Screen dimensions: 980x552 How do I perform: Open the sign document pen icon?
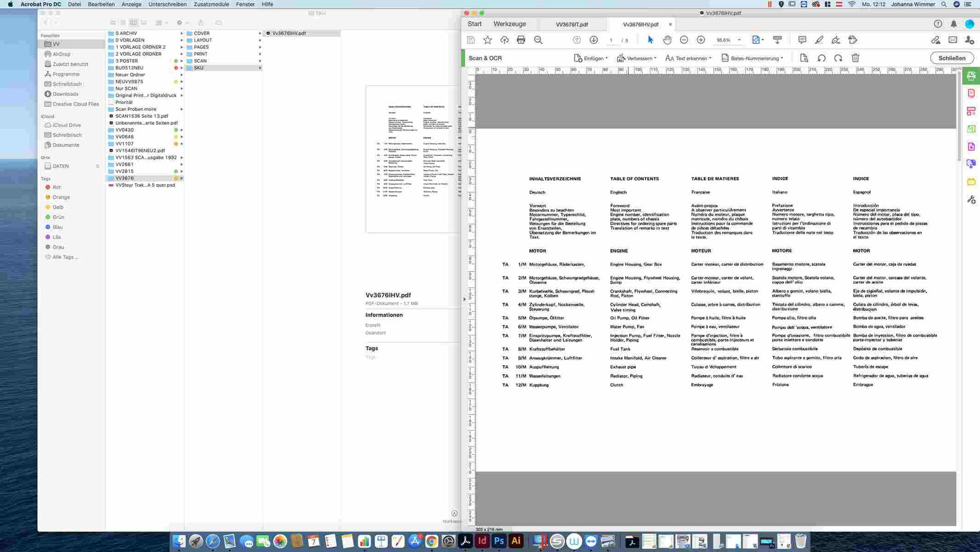click(836, 40)
